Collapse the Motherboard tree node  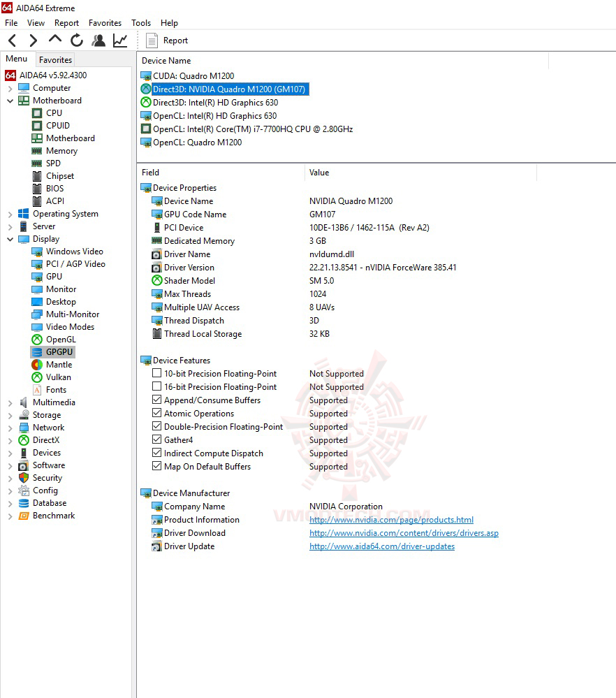[8, 100]
